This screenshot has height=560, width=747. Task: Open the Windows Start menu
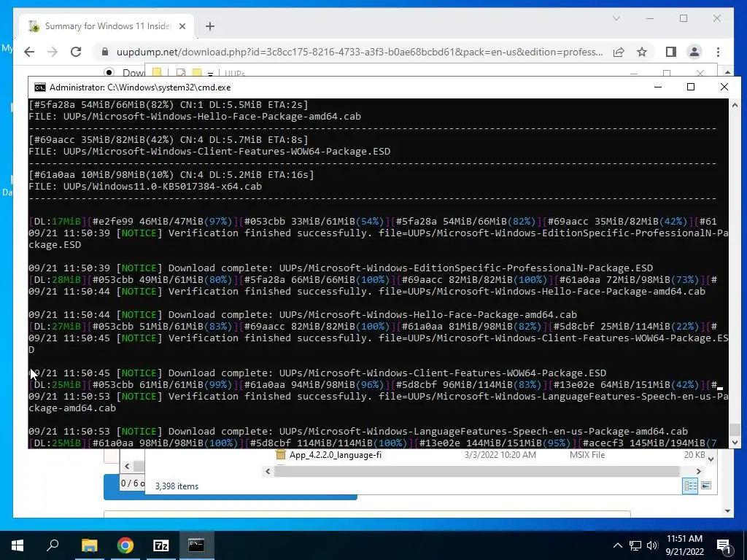18,545
